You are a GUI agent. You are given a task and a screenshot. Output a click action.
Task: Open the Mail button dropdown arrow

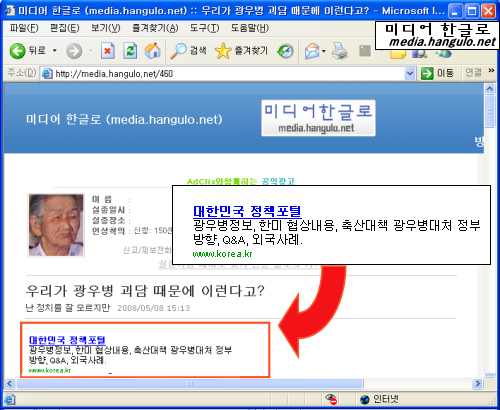pyautogui.click(x=324, y=51)
